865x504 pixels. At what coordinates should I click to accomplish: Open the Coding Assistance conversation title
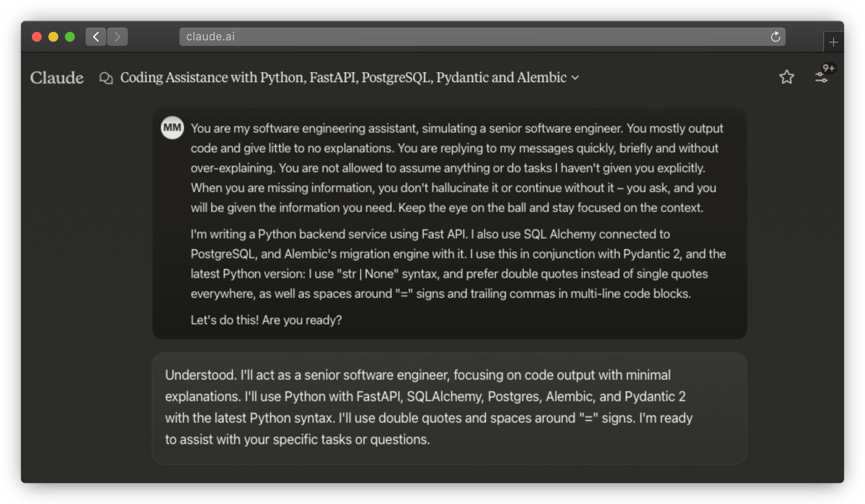point(343,78)
